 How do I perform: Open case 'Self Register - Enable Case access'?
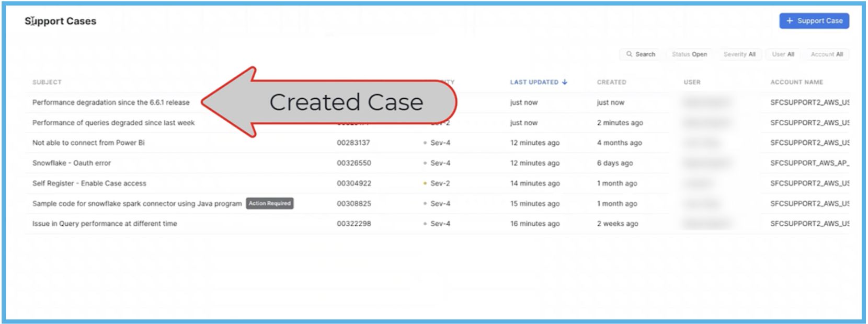coord(89,183)
